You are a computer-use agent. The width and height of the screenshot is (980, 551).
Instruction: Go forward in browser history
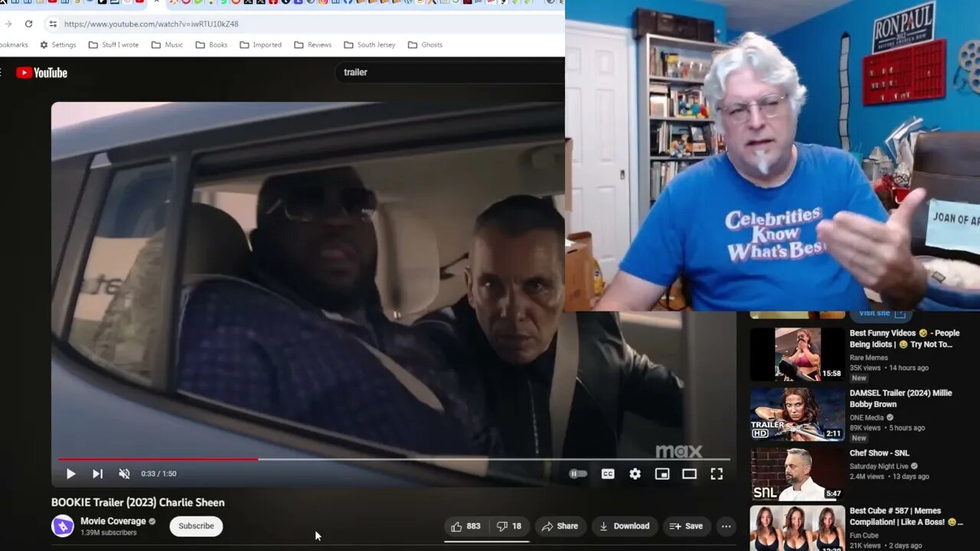tap(7, 24)
